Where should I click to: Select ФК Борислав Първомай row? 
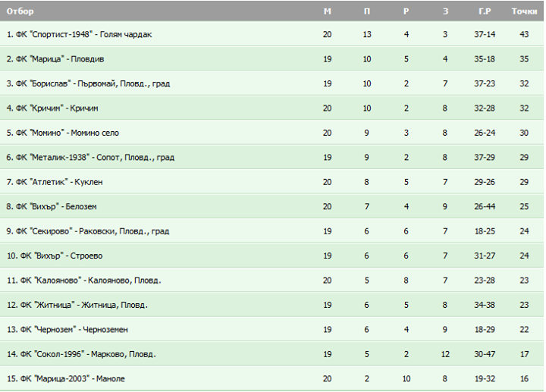click(271, 83)
